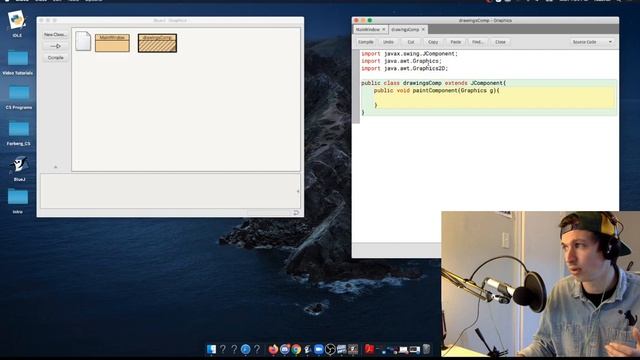Open Finder in the dock

(x=211, y=349)
